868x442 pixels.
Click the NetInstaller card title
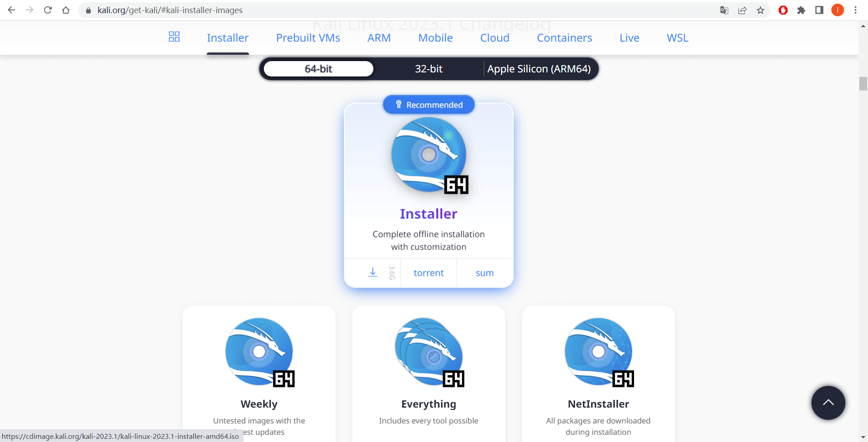(598, 404)
